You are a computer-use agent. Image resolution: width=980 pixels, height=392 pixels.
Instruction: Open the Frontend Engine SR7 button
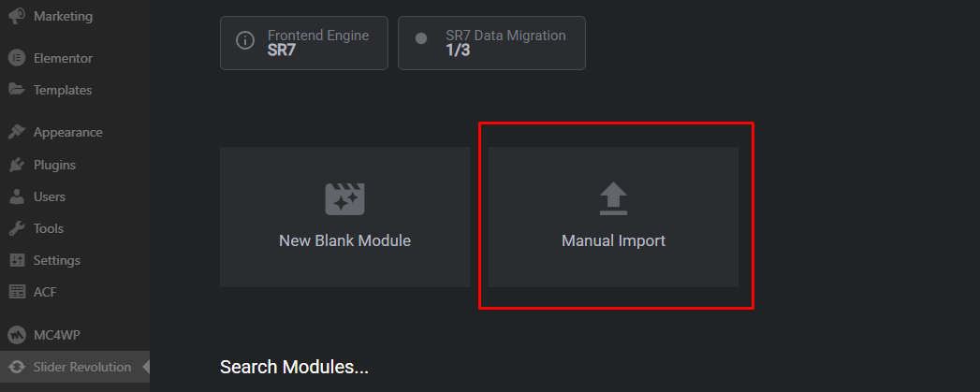pyautogui.click(x=304, y=42)
